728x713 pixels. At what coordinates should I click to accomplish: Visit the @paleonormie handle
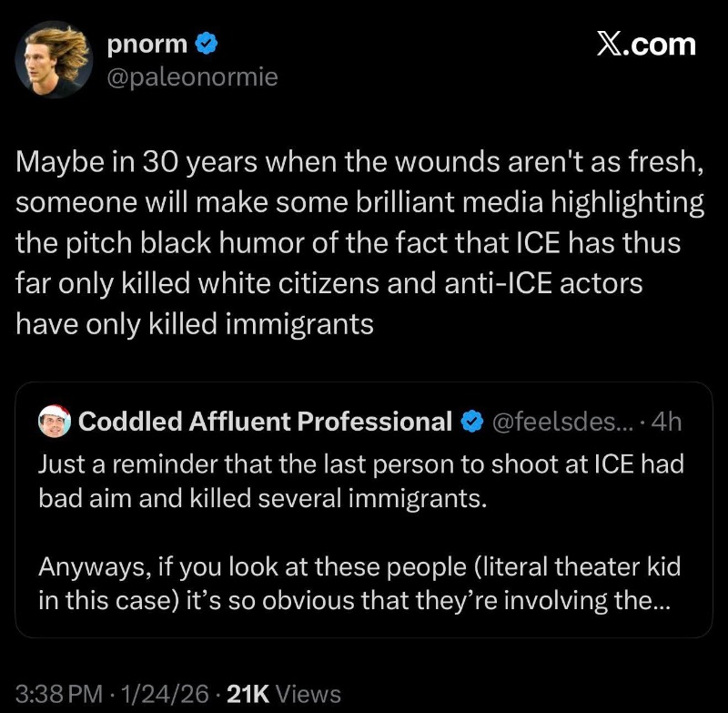192,78
